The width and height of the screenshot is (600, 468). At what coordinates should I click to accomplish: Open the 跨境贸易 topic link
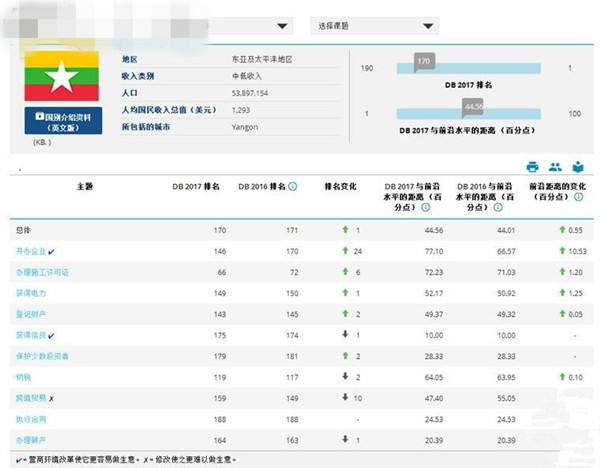(30, 398)
